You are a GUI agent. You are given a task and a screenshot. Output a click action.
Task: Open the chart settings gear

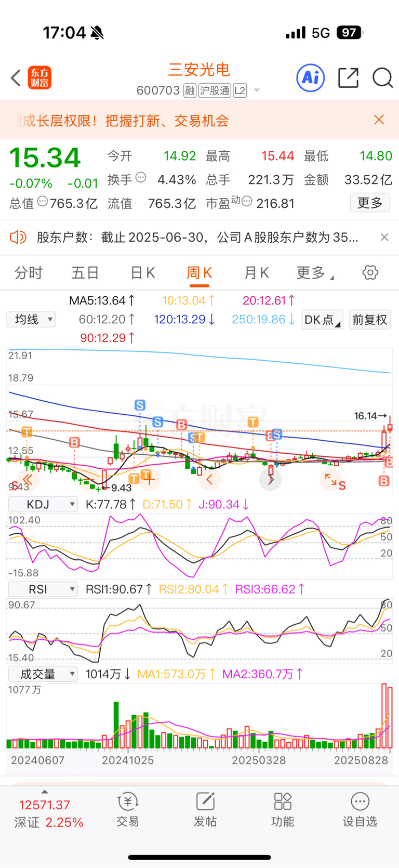point(370,272)
